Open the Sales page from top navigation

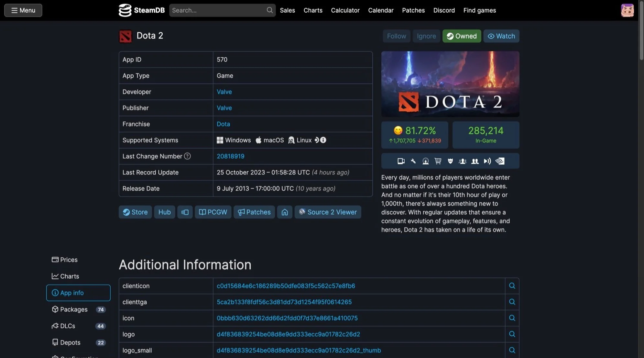[287, 10]
